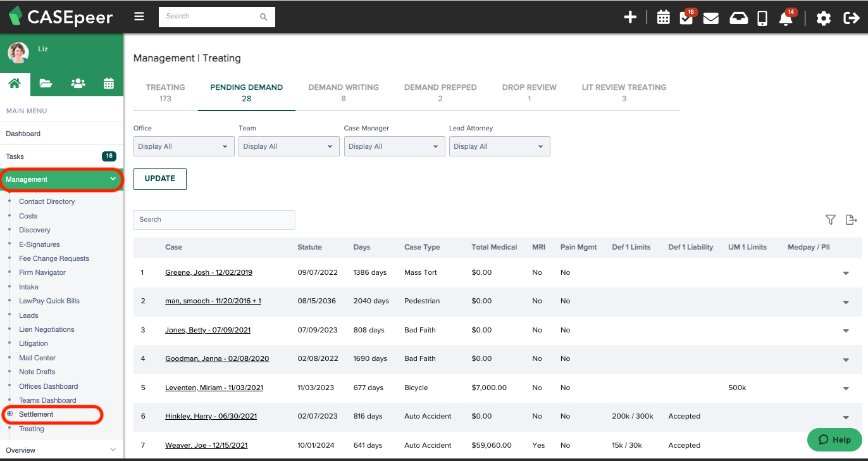
Task: Open the calendar icon in top bar
Action: pyautogui.click(x=663, y=18)
